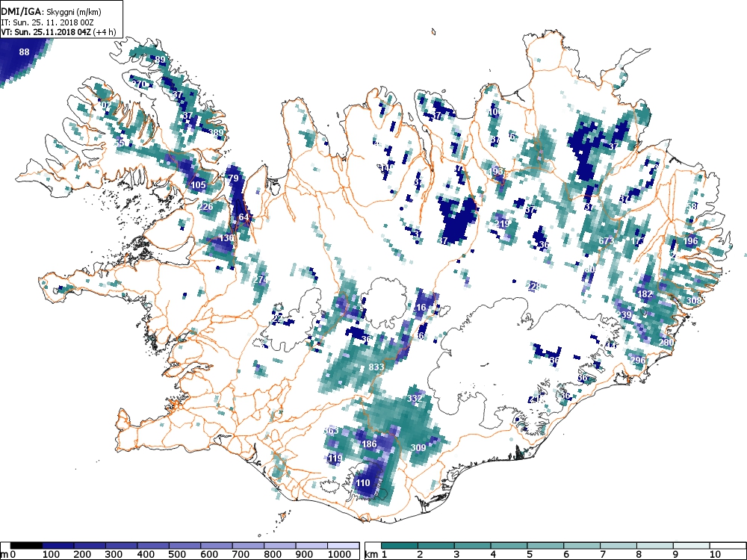Click the white swatch above km 10
The image size is (747, 560).
[x=727, y=546]
